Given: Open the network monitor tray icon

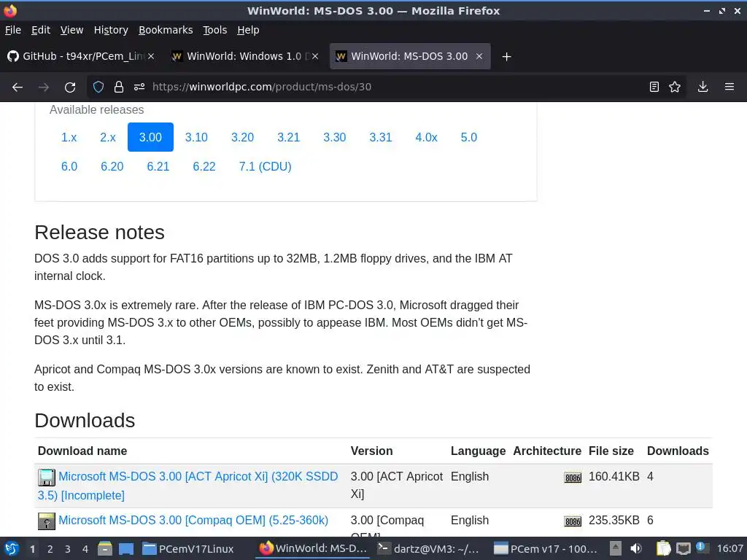Looking at the screenshot, I should click(x=683, y=548).
